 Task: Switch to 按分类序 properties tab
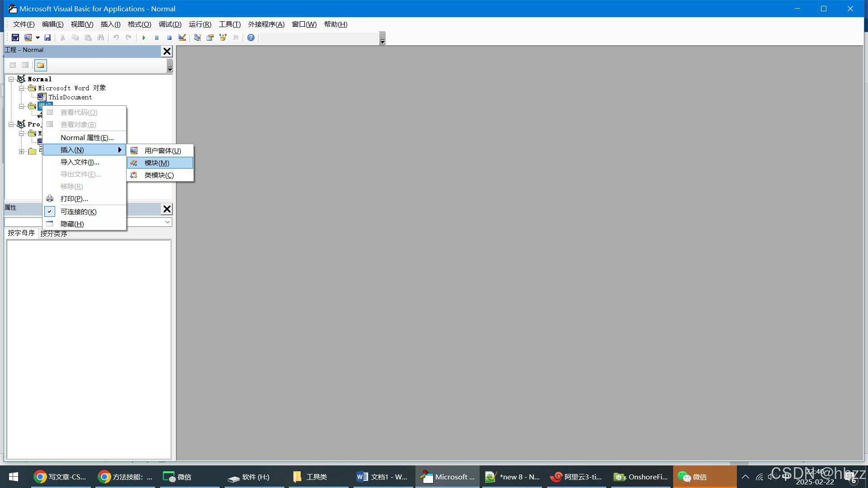pyautogui.click(x=54, y=233)
